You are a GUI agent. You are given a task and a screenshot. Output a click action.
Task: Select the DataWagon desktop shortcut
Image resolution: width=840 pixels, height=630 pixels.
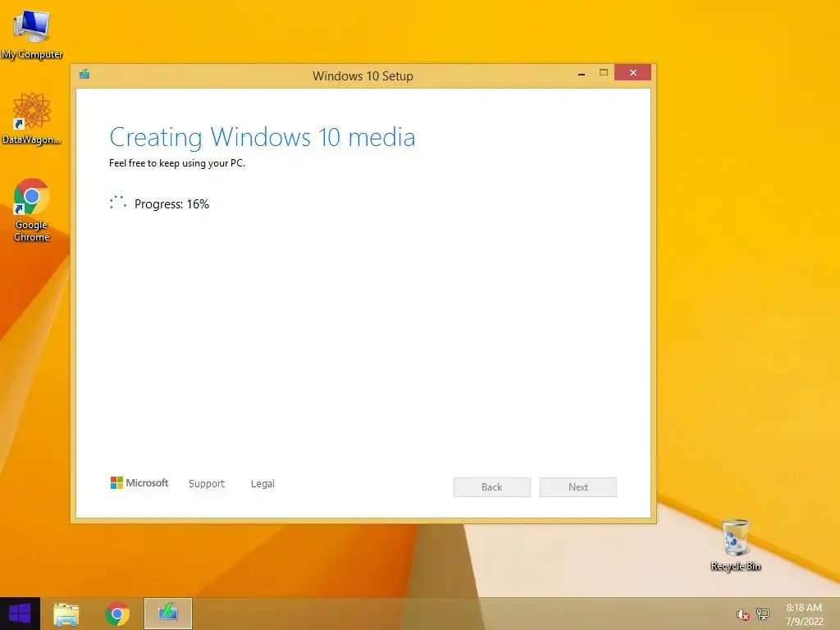(x=32, y=118)
